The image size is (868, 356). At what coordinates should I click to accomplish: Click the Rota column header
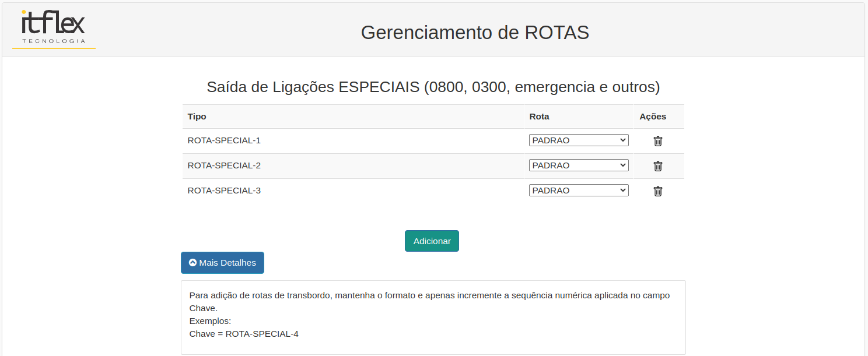coord(539,117)
